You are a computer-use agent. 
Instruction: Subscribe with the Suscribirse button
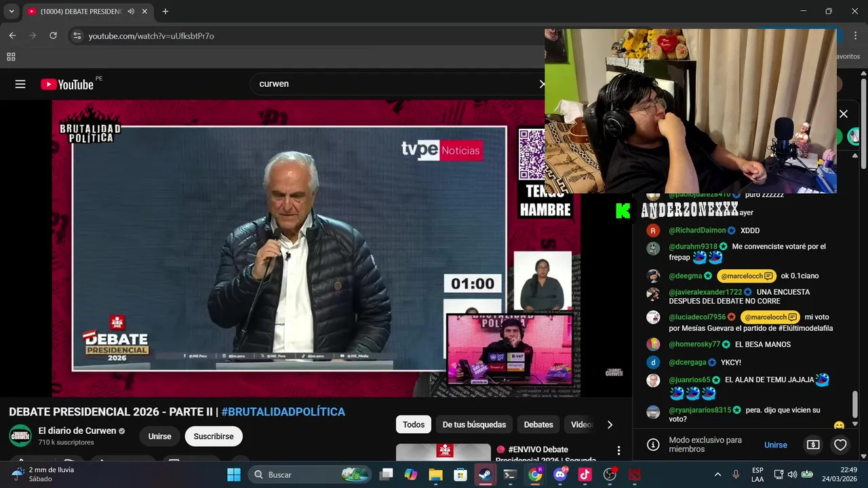coord(214,436)
